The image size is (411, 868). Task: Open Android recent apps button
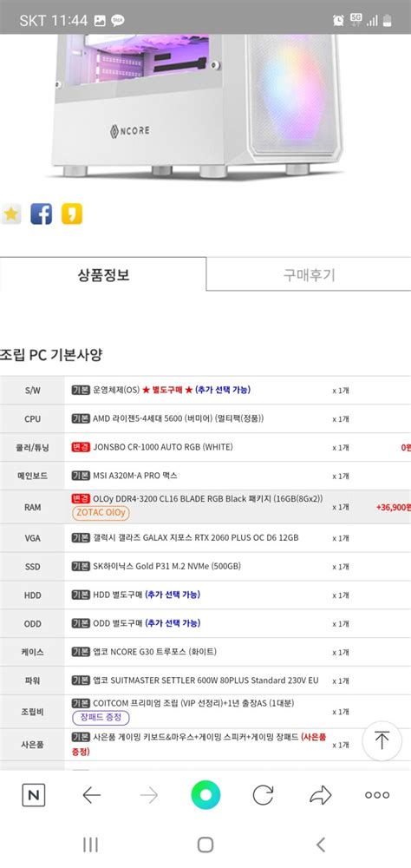click(90, 845)
